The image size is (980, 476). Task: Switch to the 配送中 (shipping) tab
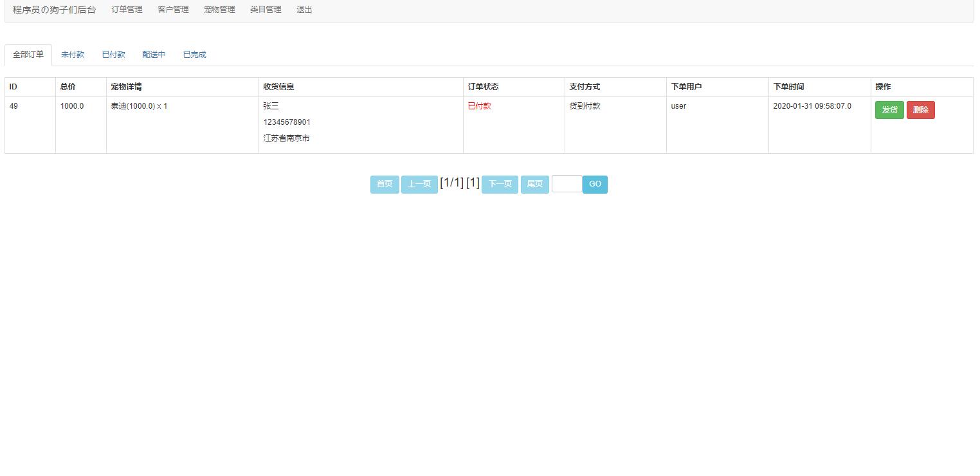pyautogui.click(x=154, y=55)
